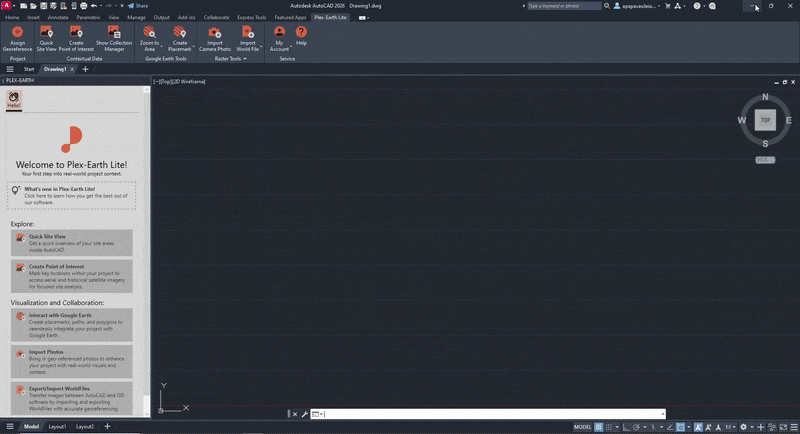Switch to the Annotate ribbon tab

tap(58, 17)
